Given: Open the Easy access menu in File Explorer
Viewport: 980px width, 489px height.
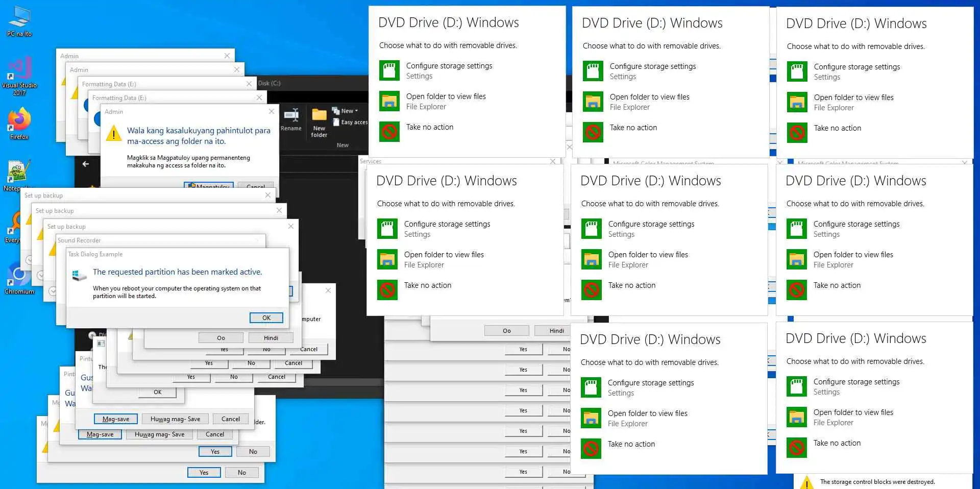Looking at the screenshot, I should coord(350,122).
